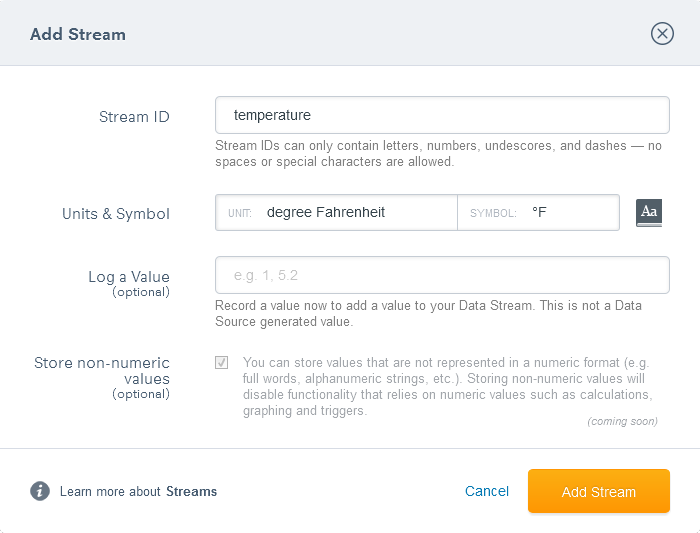Focus the Unit field with degree Fahrenheit
The height and width of the screenshot is (533, 700).
pyautogui.click(x=355, y=212)
